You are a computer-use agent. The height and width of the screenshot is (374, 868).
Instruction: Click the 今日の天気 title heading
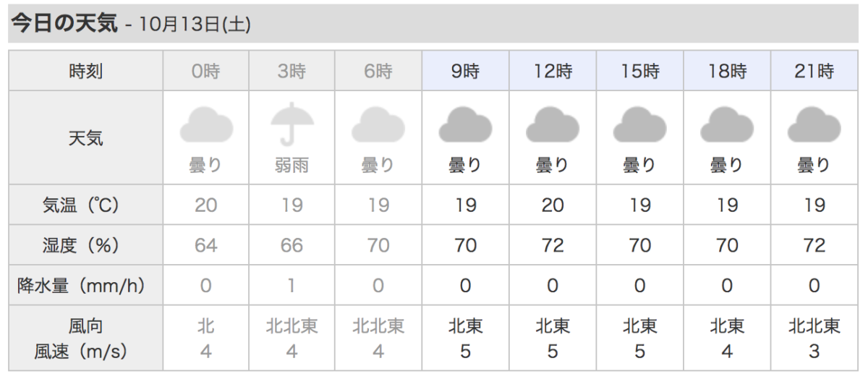point(64,23)
